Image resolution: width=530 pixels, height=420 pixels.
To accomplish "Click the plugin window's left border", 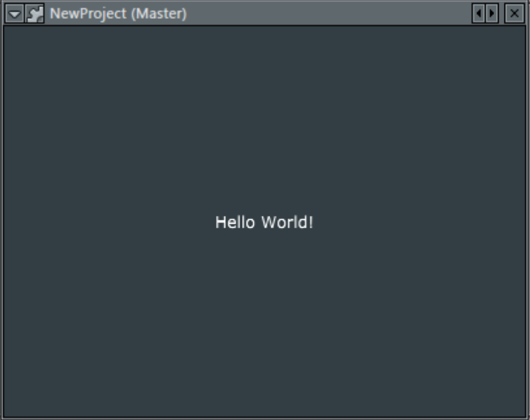I will [x=2, y=222].
